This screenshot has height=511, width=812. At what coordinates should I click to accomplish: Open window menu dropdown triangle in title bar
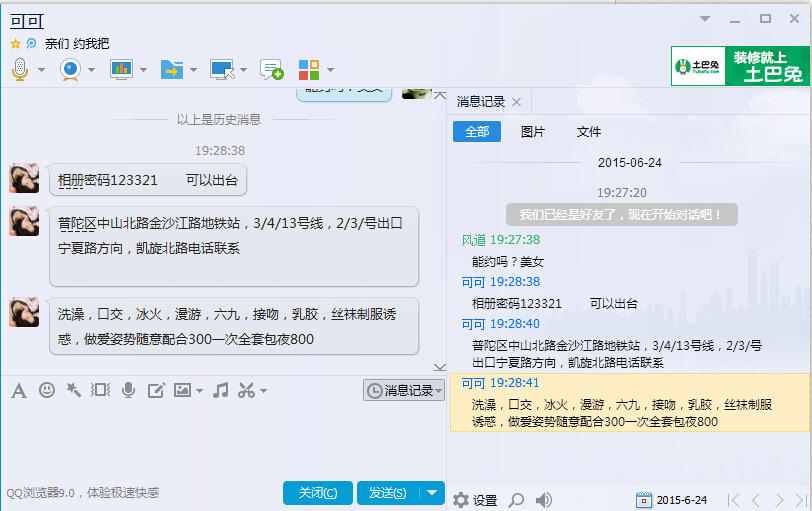coord(705,19)
